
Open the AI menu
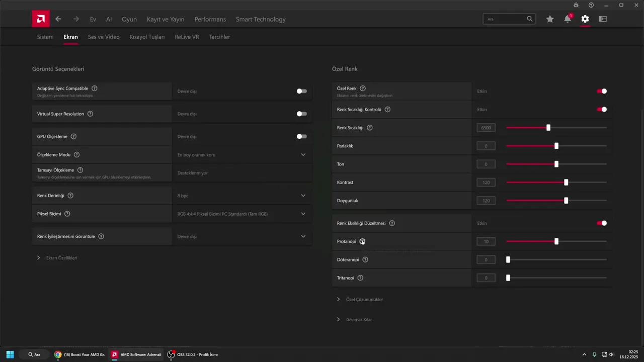click(109, 19)
